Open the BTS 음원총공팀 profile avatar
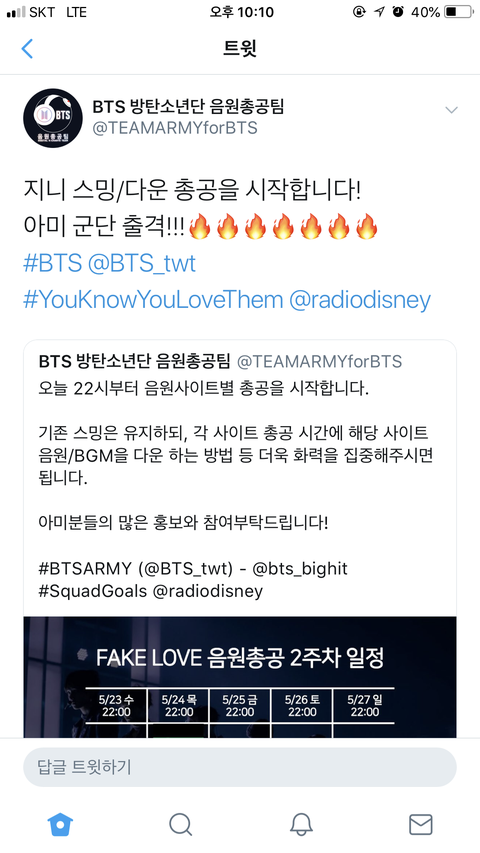Viewport: 480px width, 853px height. click(53, 118)
